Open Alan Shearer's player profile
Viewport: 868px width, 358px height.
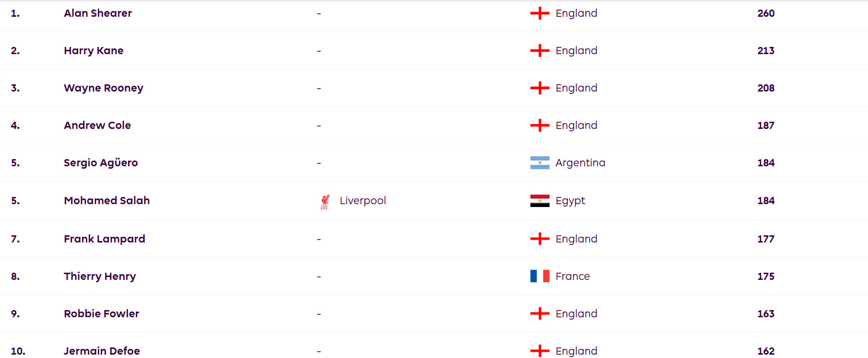(x=98, y=13)
